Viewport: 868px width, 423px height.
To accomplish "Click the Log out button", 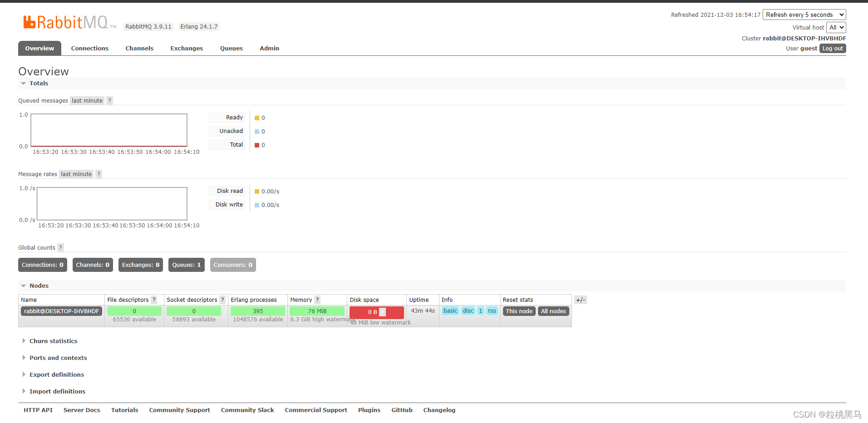I will (833, 49).
